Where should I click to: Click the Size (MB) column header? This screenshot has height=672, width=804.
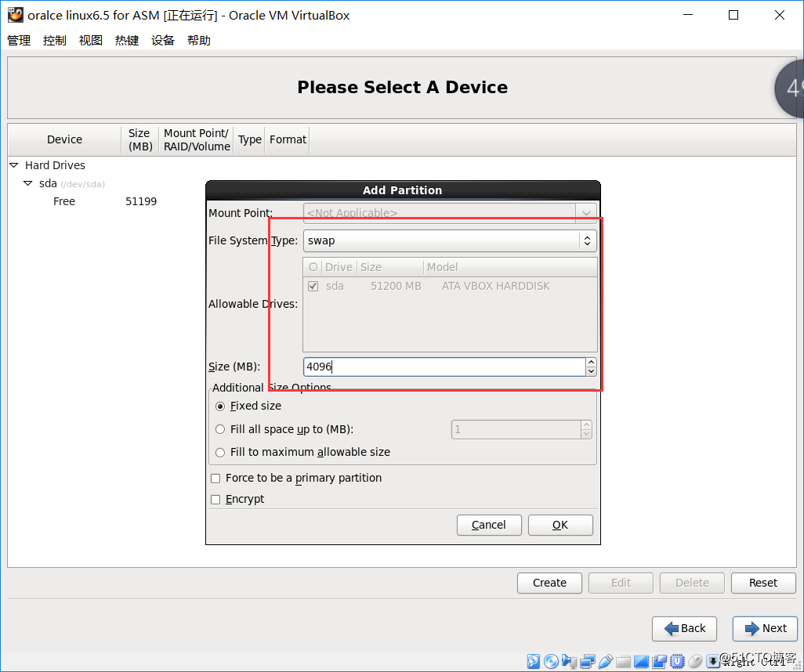pos(140,139)
